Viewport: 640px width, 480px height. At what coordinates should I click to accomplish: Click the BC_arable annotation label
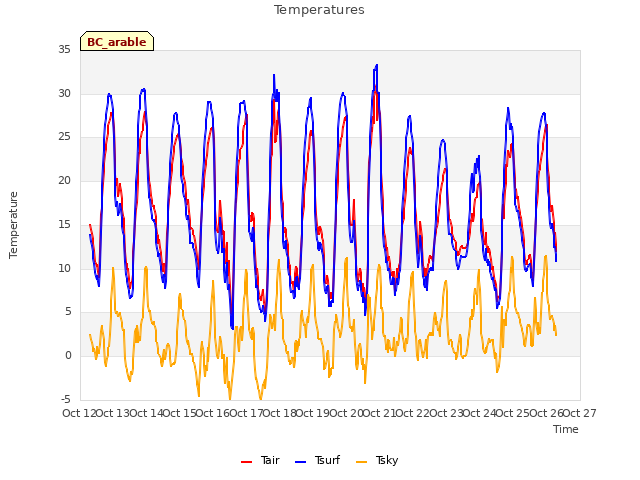tap(117, 42)
